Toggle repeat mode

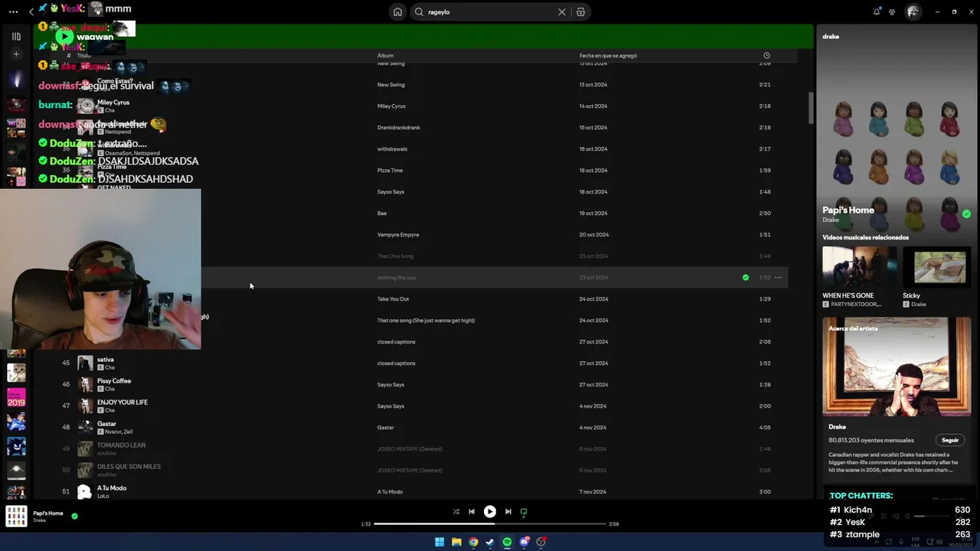click(524, 512)
